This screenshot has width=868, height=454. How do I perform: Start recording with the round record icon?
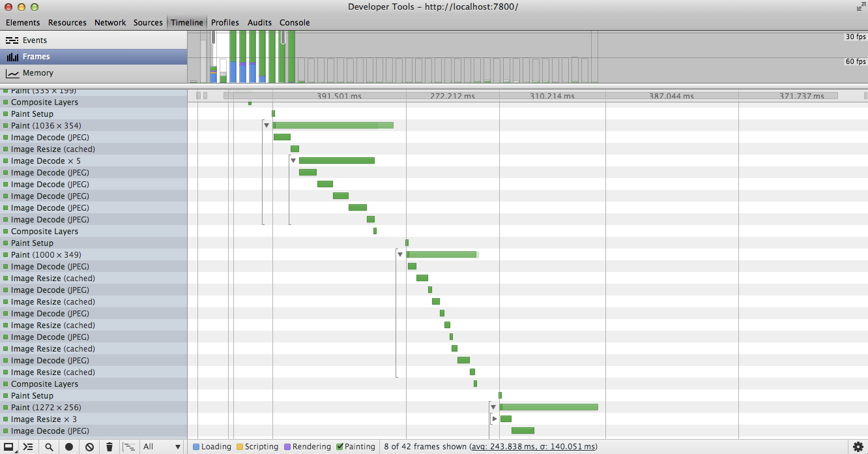[68, 447]
